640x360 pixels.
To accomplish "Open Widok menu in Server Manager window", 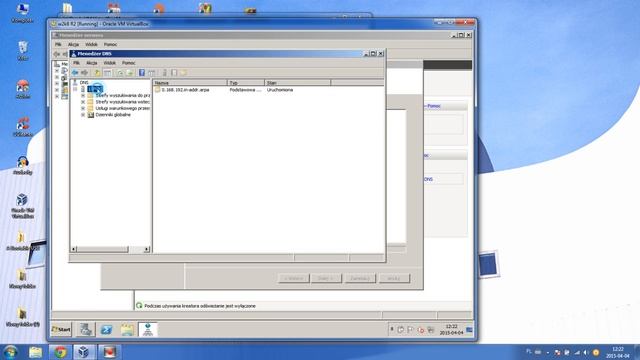I will point(91,44).
